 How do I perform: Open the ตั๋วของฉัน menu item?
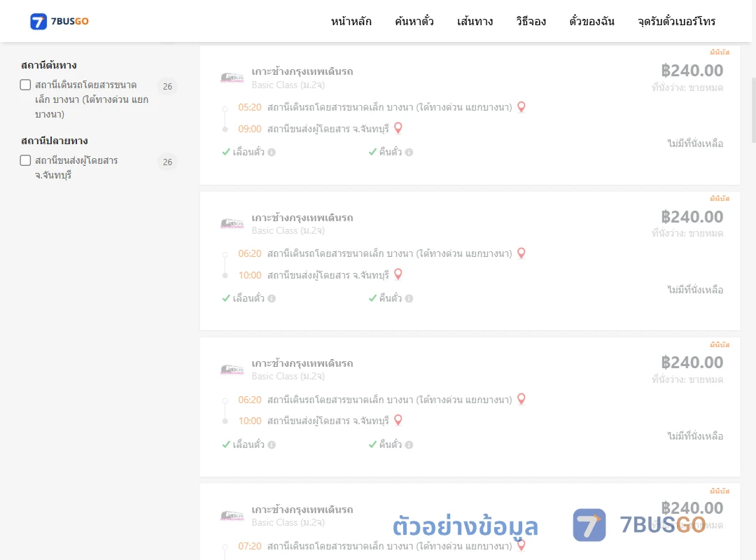[591, 21]
